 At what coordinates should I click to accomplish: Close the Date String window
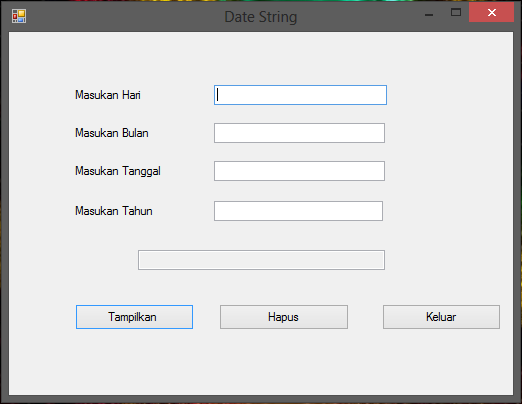(x=492, y=13)
